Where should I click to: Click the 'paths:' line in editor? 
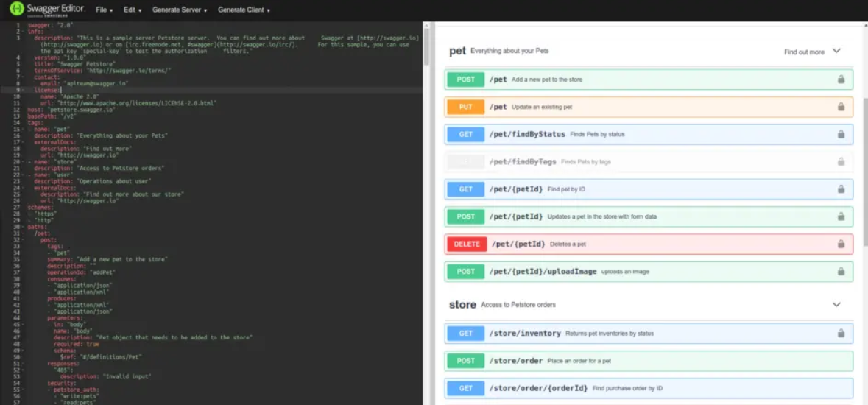click(38, 227)
